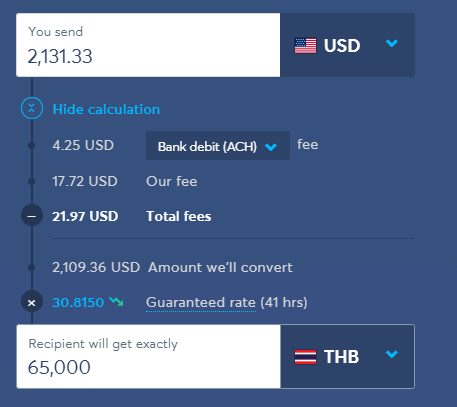Click the 21.97 USD total fees amount

[x=85, y=216]
